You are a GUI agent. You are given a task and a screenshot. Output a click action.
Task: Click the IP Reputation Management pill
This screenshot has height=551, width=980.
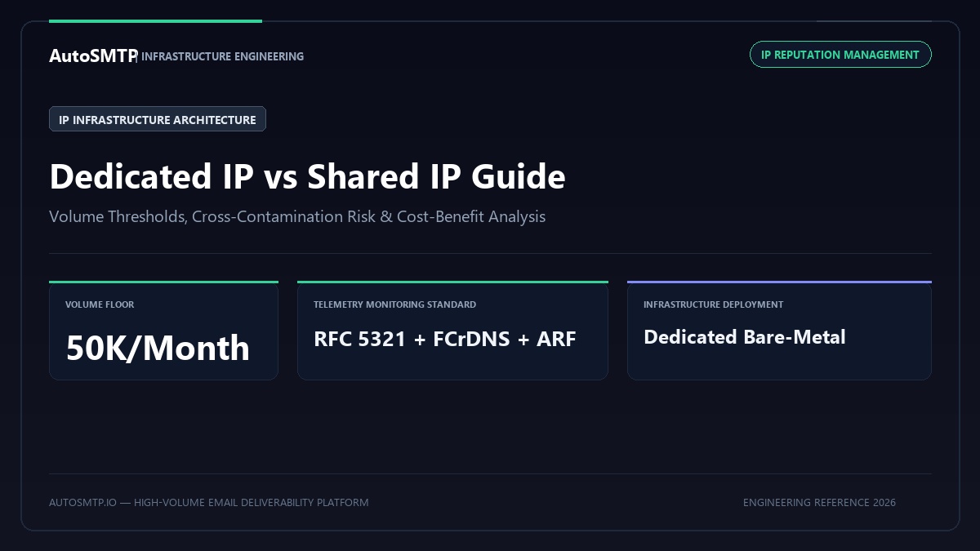pos(840,55)
